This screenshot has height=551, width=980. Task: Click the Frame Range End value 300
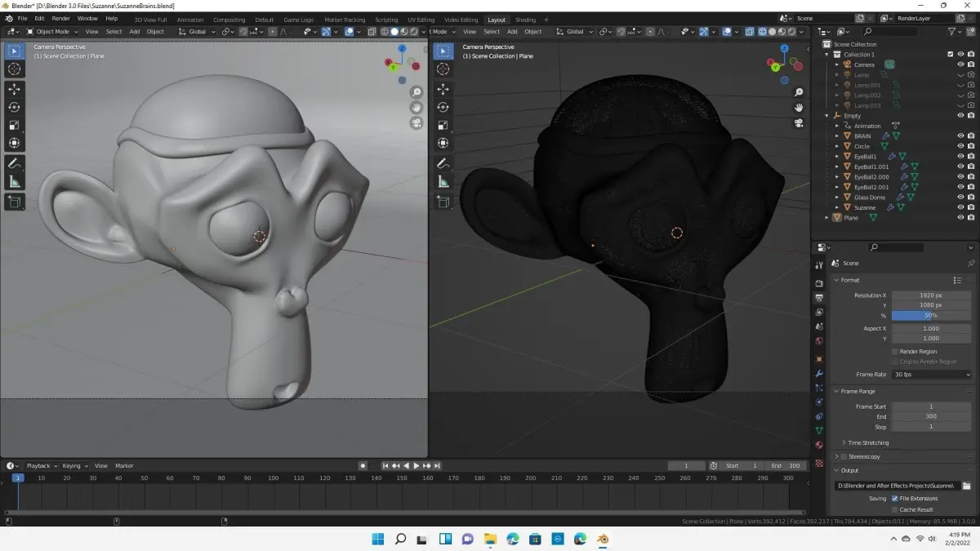pos(931,416)
